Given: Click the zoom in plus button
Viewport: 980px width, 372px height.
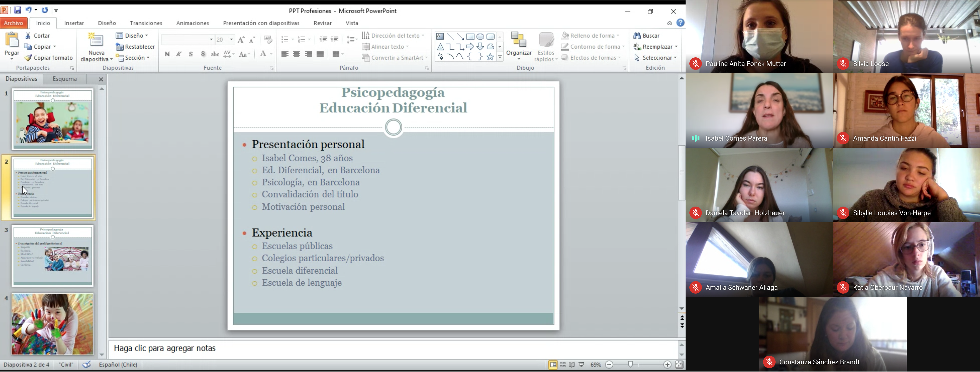Looking at the screenshot, I should [667, 365].
